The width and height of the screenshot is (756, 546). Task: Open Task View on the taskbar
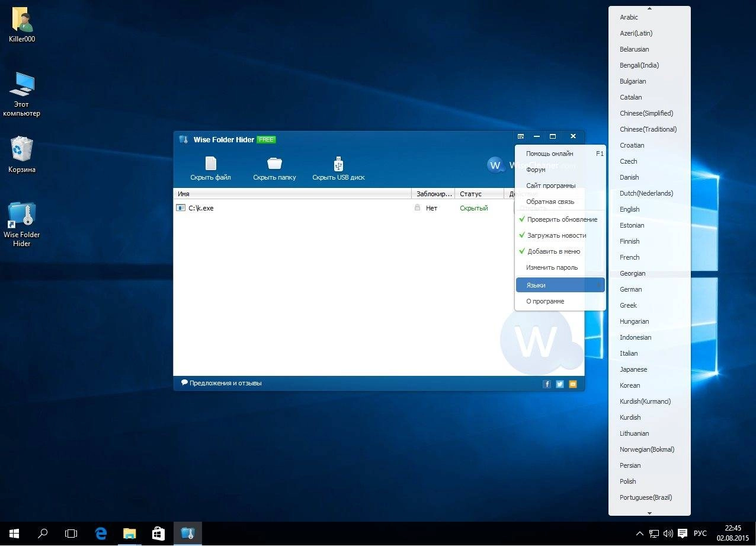tap(71, 534)
